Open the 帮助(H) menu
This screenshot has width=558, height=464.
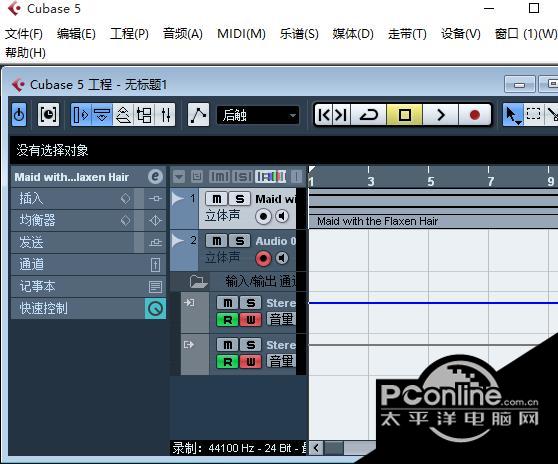[x=25, y=53]
